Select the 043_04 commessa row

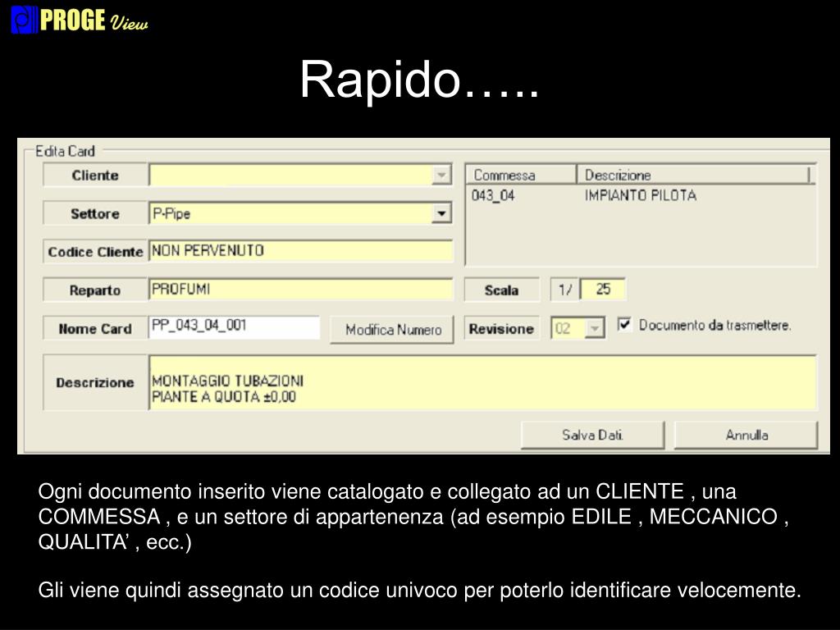tap(641, 195)
